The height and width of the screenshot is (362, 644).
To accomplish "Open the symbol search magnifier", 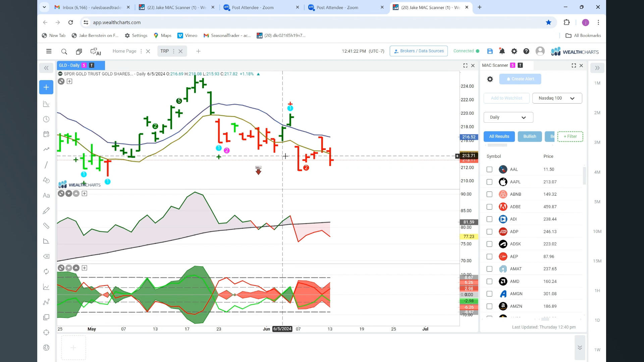I will pos(64,51).
